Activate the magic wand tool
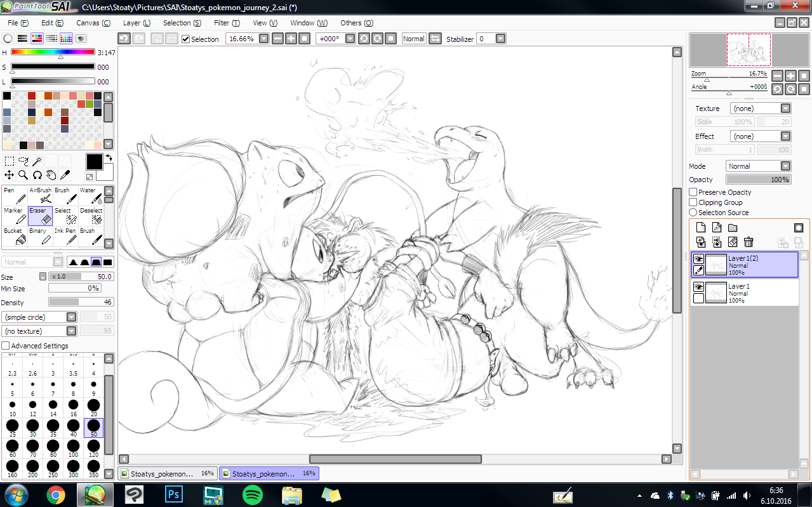 (37, 161)
